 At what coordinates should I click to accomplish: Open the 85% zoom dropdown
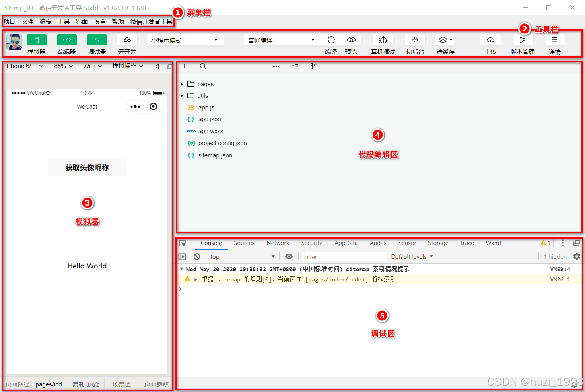[x=64, y=66]
